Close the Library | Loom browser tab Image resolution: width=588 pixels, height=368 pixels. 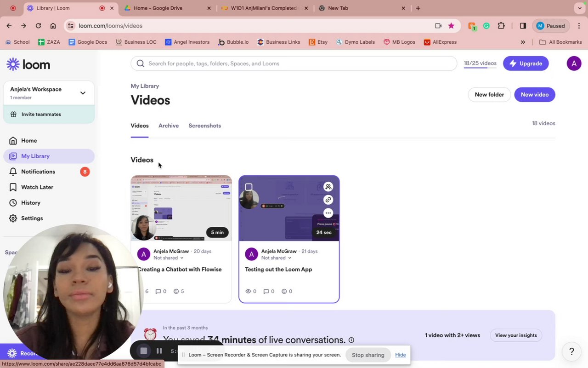point(112,8)
